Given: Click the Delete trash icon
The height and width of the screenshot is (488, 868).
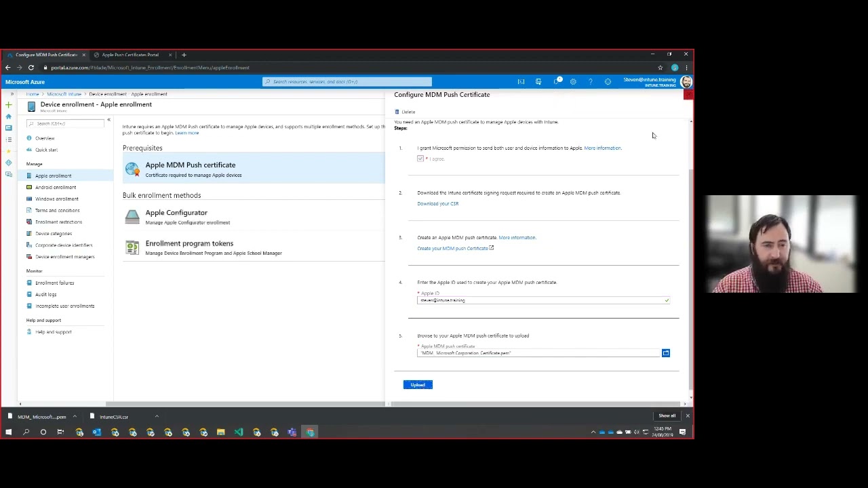Looking at the screenshot, I should point(397,112).
